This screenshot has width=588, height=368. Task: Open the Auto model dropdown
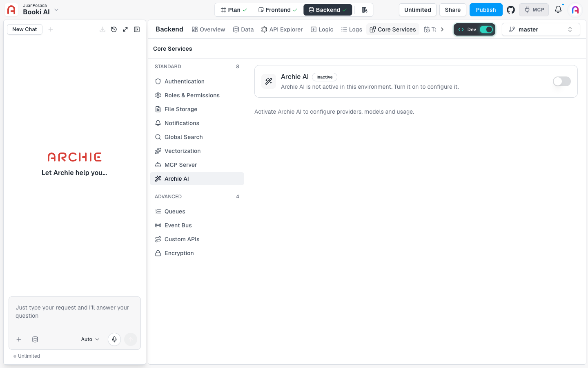pyautogui.click(x=90, y=339)
